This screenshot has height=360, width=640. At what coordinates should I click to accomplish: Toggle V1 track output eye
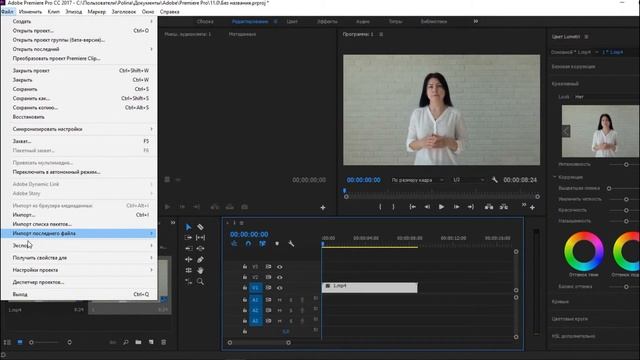(x=280, y=288)
